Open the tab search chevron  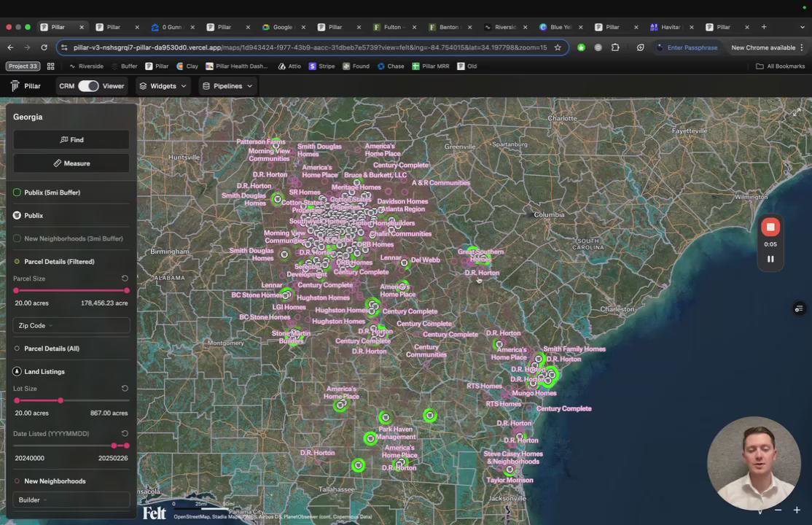[x=803, y=27]
